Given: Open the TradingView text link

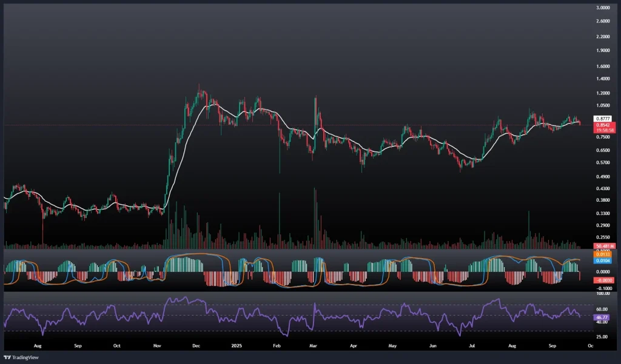Looking at the screenshot, I should (x=25, y=357).
